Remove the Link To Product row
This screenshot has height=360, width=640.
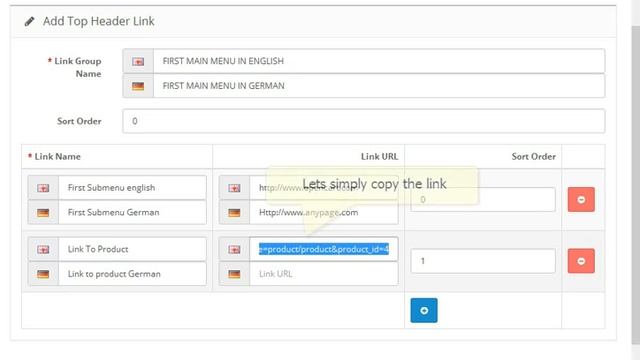581,261
